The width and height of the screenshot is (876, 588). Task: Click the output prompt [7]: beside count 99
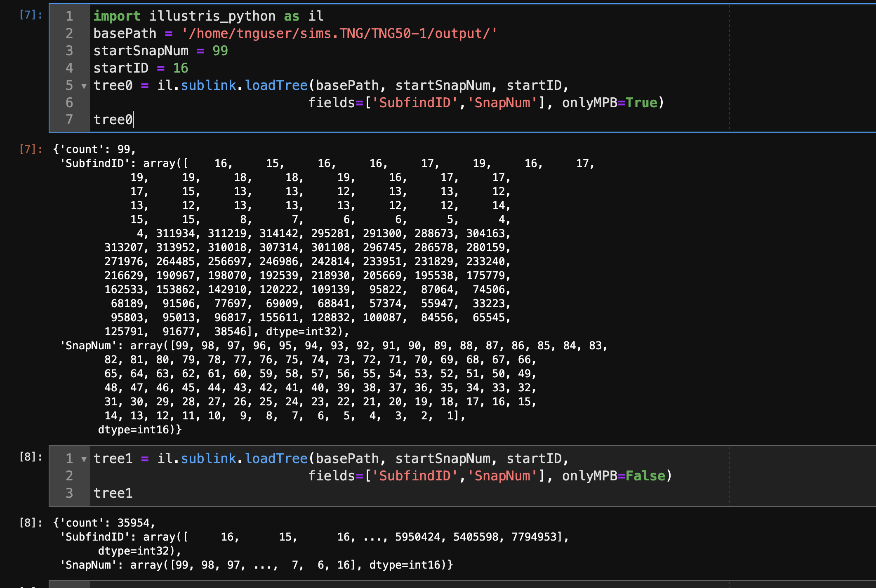[x=31, y=149]
